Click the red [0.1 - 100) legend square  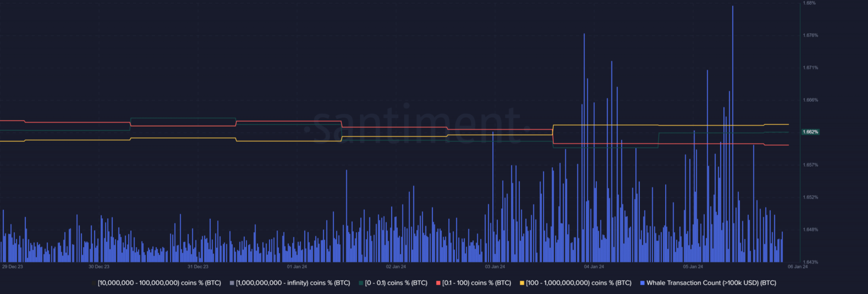tap(439, 283)
